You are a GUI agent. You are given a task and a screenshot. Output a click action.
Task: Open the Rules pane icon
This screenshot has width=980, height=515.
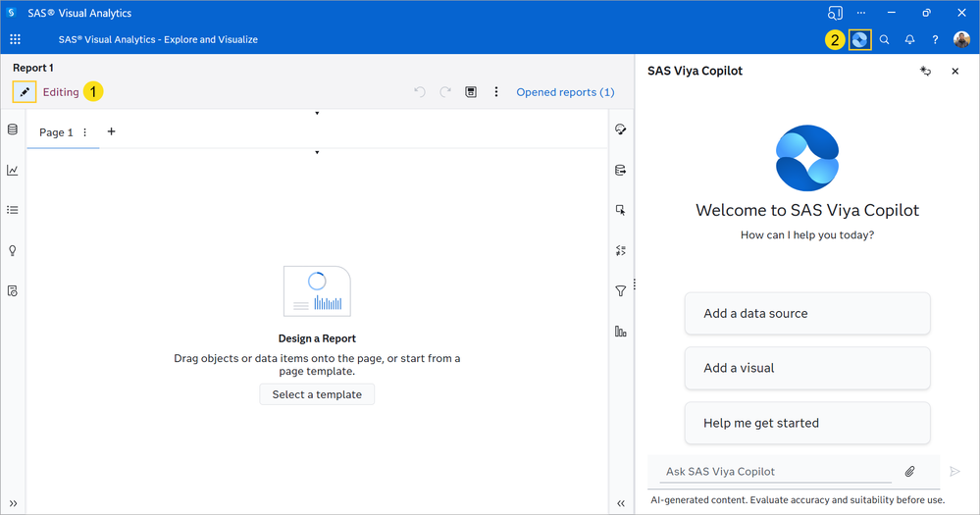621,250
